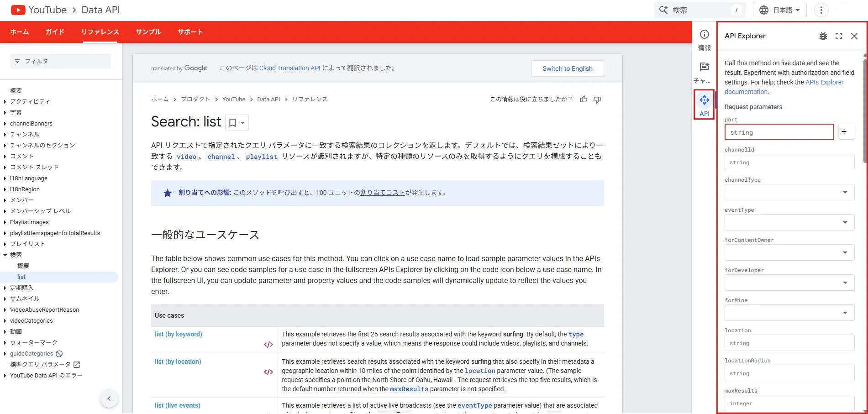Open the Cloud Translation API link

[290, 68]
